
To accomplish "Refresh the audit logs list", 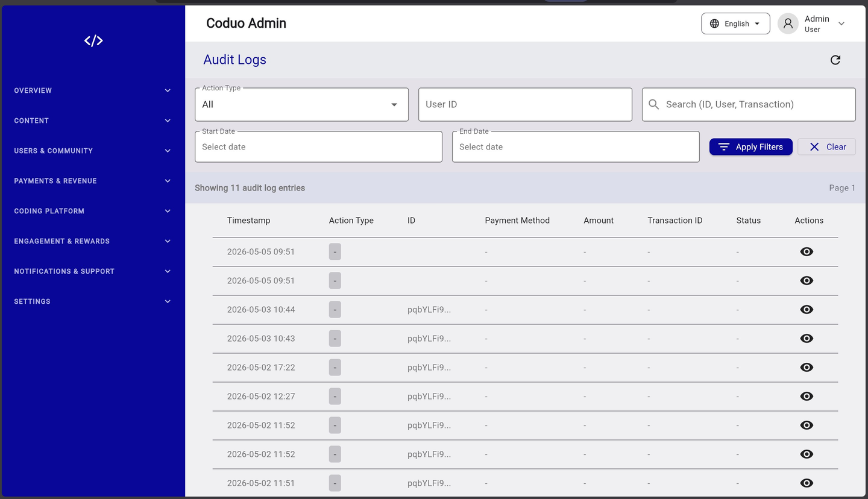I will (x=835, y=60).
